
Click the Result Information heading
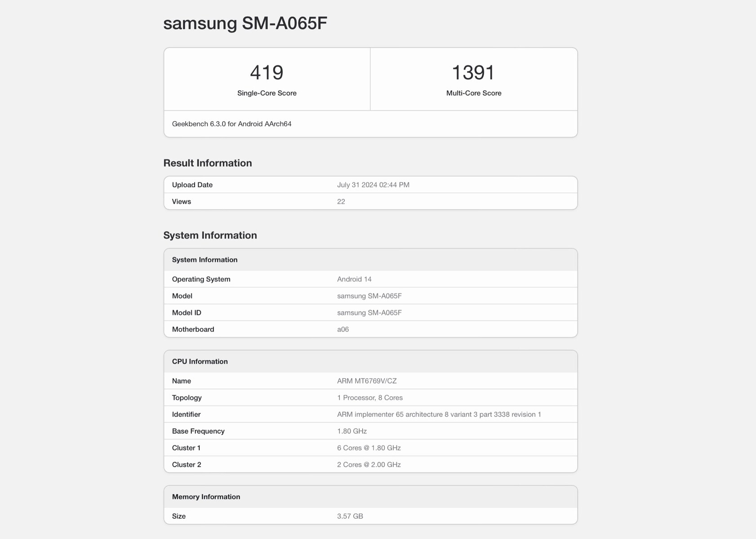(x=207, y=163)
